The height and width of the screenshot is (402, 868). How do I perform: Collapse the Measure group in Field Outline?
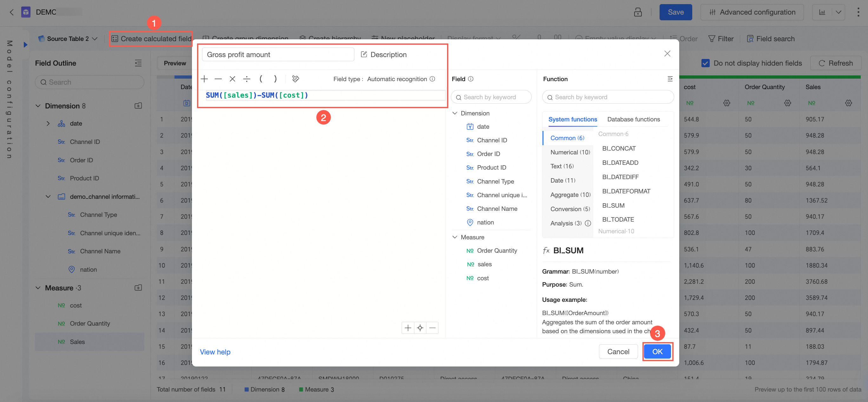[x=38, y=288]
